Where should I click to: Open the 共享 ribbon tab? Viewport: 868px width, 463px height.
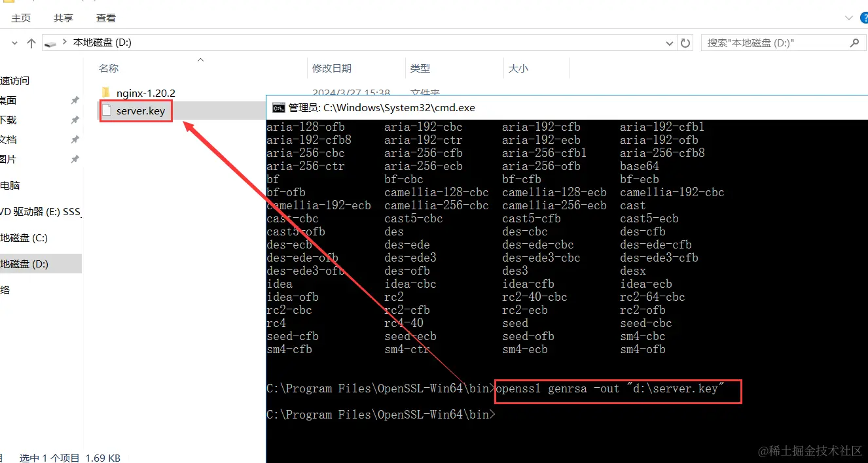click(63, 18)
